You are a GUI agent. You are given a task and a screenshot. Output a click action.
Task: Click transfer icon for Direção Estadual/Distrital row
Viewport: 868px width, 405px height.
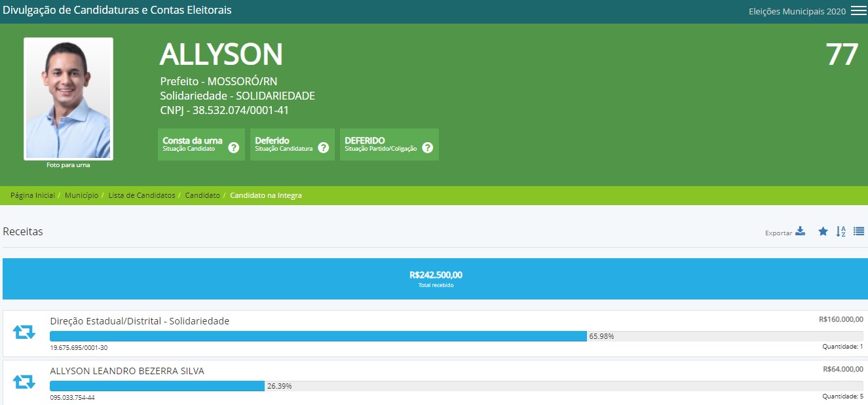tap(24, 332)
